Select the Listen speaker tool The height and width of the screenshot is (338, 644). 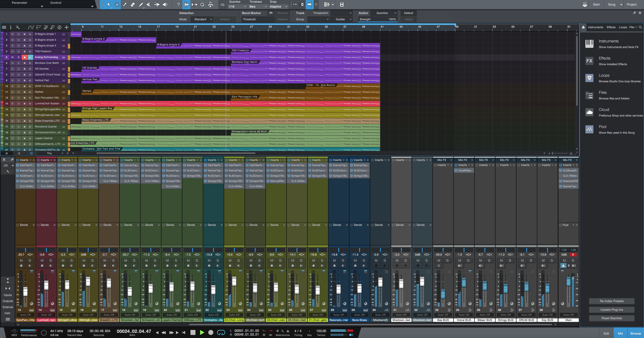pos(165,5)
